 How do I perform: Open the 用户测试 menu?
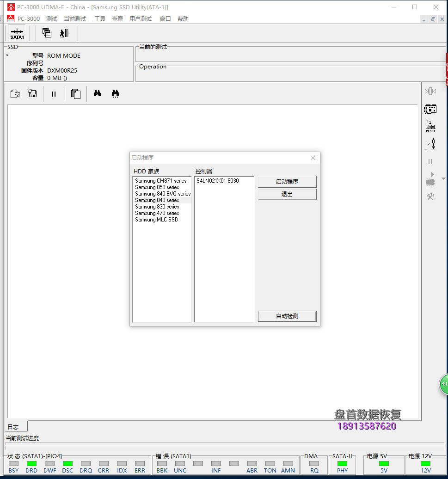click(x=141, y=18)
